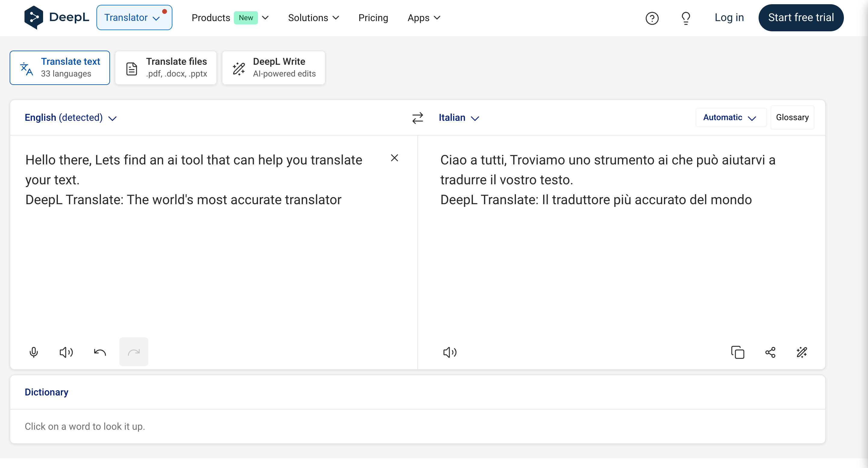Open the Italian target language selector

pyautogui.click(x=459, y=118)
